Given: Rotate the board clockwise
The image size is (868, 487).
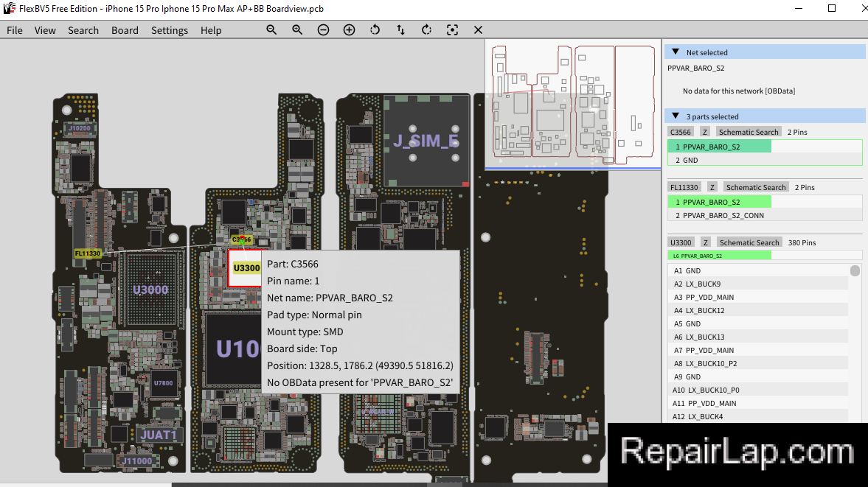Looking at the screenshot, I should 426,30.
